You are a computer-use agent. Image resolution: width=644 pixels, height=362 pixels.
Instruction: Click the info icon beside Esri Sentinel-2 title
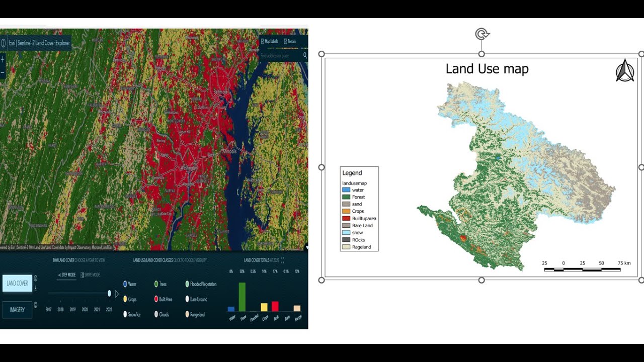click(x=3, y=43)
